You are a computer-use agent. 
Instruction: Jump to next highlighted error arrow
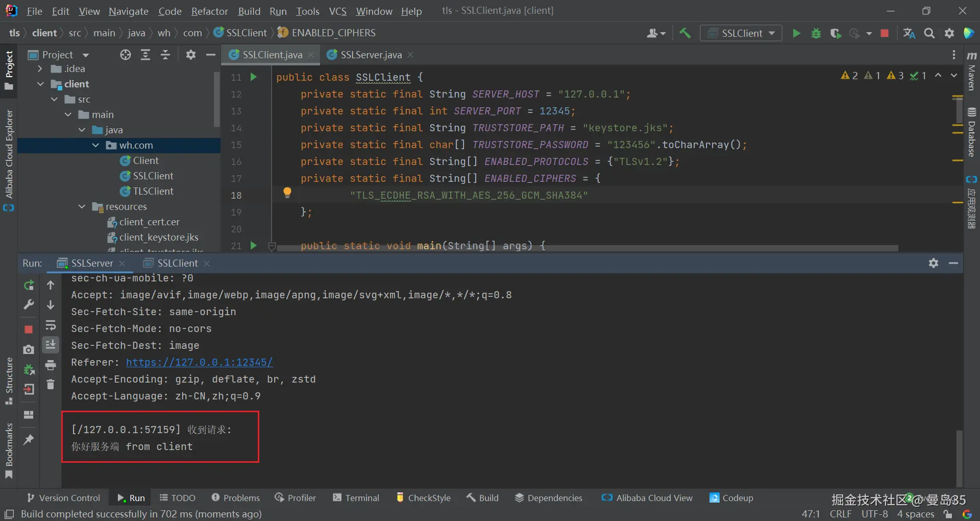pos(953,76)
